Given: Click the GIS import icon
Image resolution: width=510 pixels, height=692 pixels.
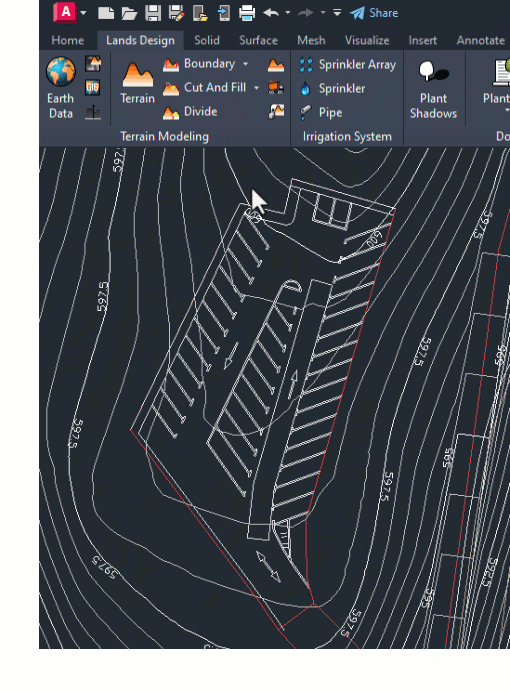Looking at the screenshot, I should pos(93,88).
